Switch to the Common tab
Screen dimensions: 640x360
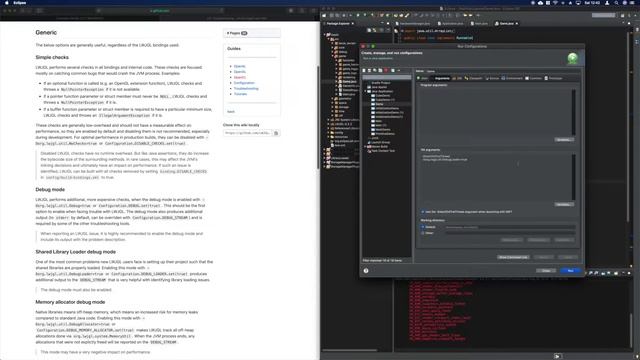click(x=533, y=78)
